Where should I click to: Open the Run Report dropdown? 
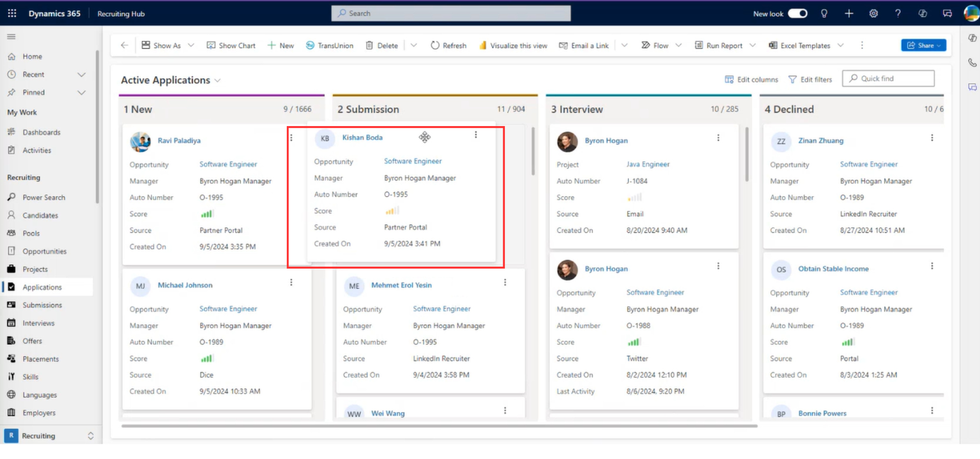coord(725,45)
